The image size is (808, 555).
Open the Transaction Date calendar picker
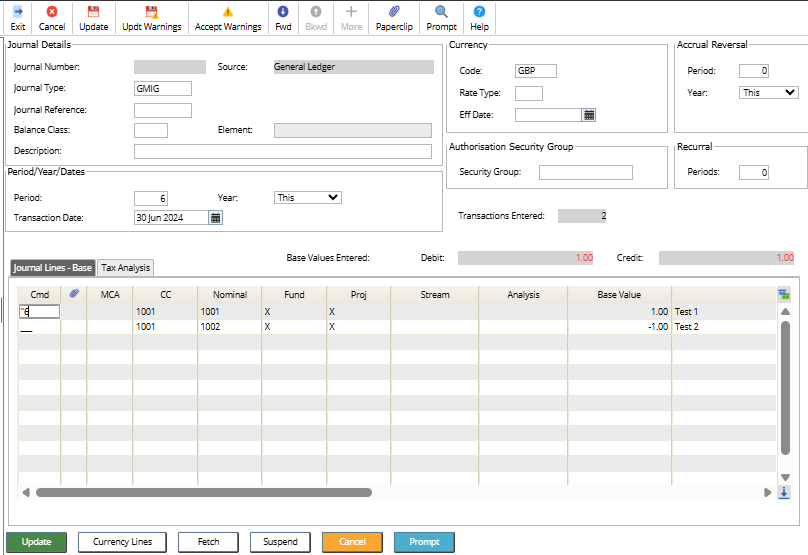[216, 217]
